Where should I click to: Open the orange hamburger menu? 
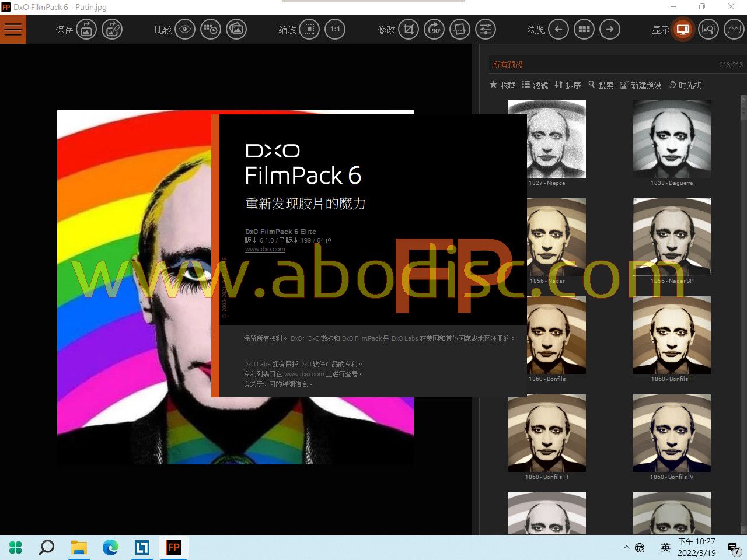[x=13, y=29]
